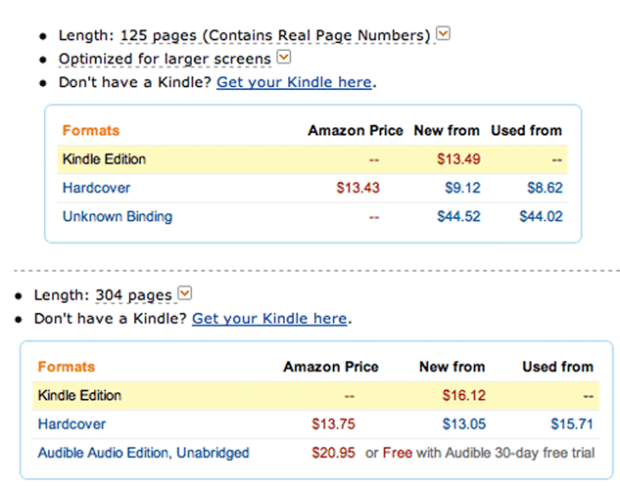Click Hardcover used price $8.62

pos(544,187)
